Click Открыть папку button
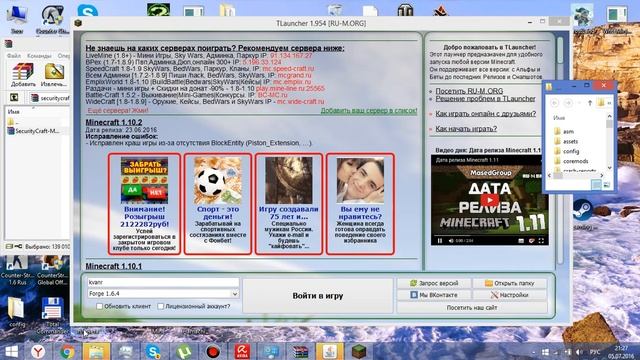 click(x=509, y=283)
